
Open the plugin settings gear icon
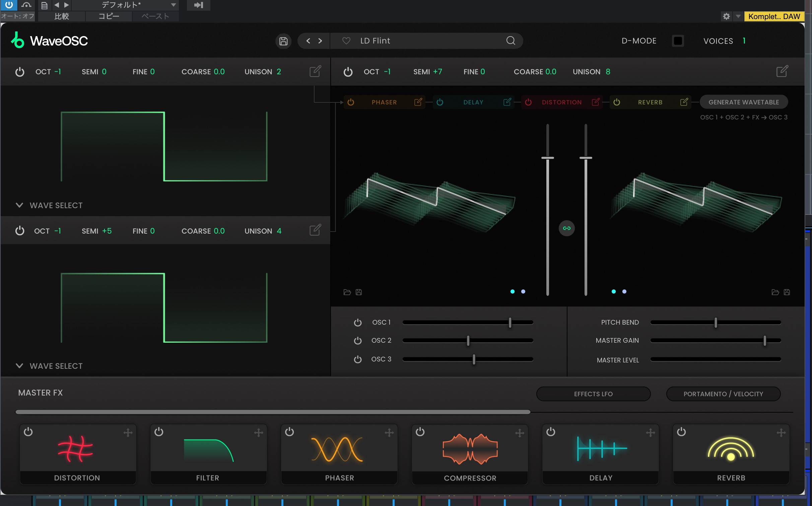726,16
